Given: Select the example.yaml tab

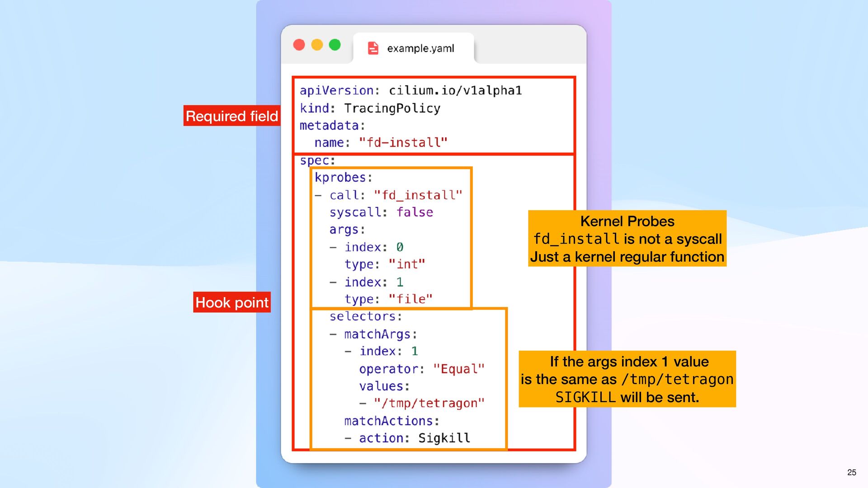Looking at the screenshot, I should pyautogui.click(x=420, y=48).
